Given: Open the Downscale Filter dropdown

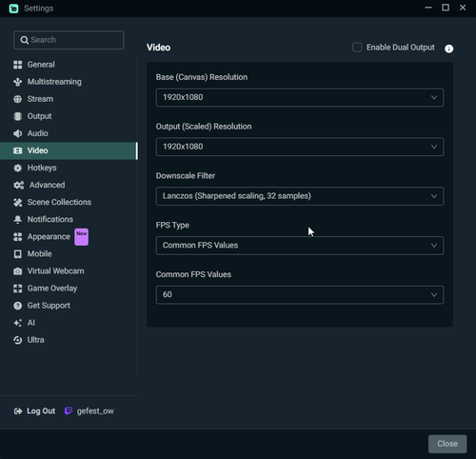Looking at the screenshot, I should (x=300, y=196).
